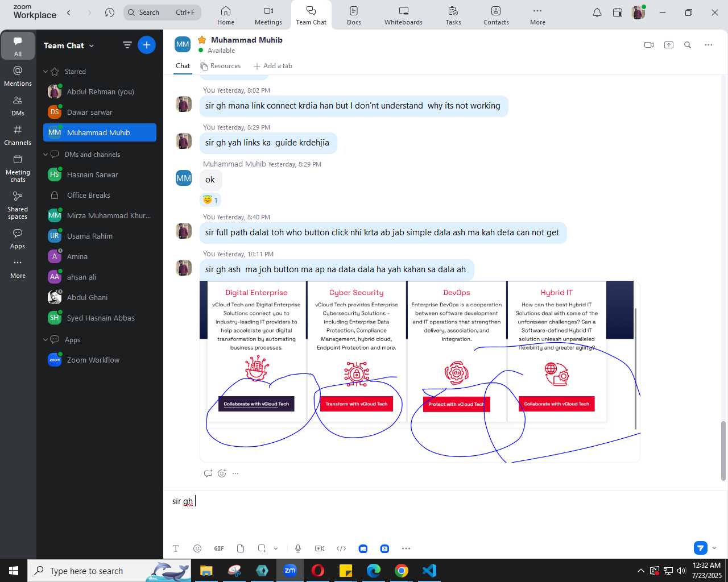
Task: Open the Office Breaks channel
Action: tap(100, 195)
